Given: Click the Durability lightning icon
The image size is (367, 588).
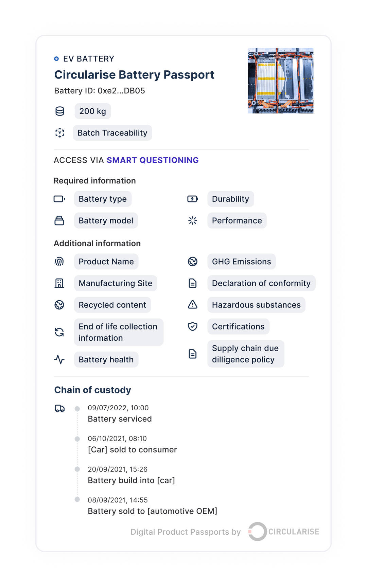Looking at the screenshot, I should 193,199.
